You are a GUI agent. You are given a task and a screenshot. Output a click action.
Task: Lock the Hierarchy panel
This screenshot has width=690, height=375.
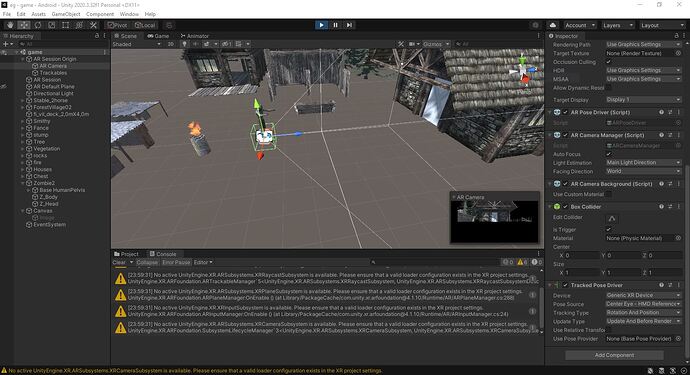click(97, 36)
